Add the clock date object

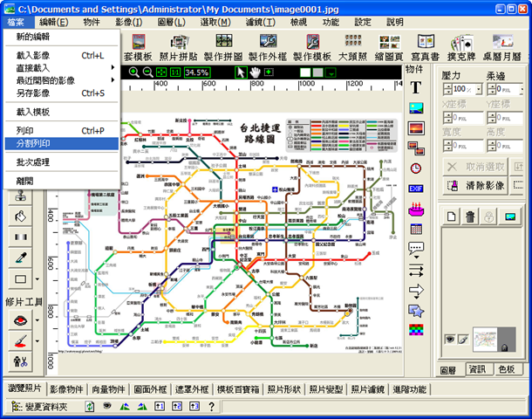(416, 168)
